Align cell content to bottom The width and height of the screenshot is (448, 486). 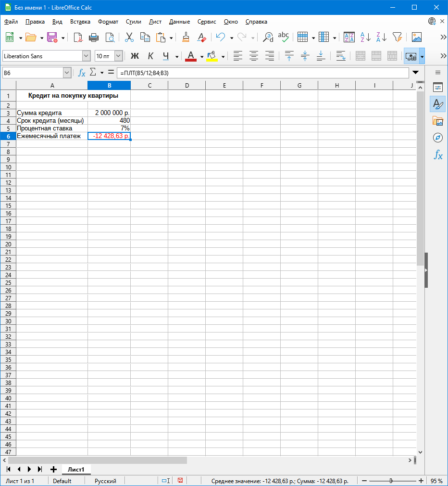coord(321,56)
